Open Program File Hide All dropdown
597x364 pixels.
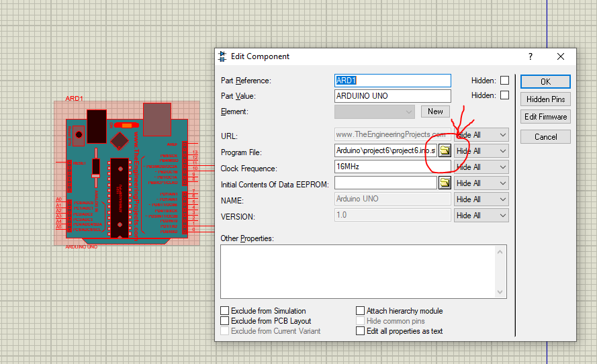(x=481, y=151)
